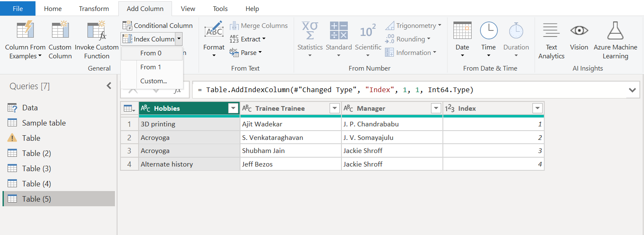Select the Table (5) query

click(59, 199)
